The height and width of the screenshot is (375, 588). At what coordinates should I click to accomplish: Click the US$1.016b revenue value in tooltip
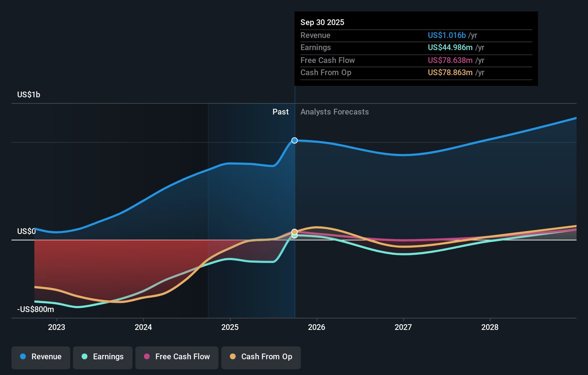click(x=447, y=35)
